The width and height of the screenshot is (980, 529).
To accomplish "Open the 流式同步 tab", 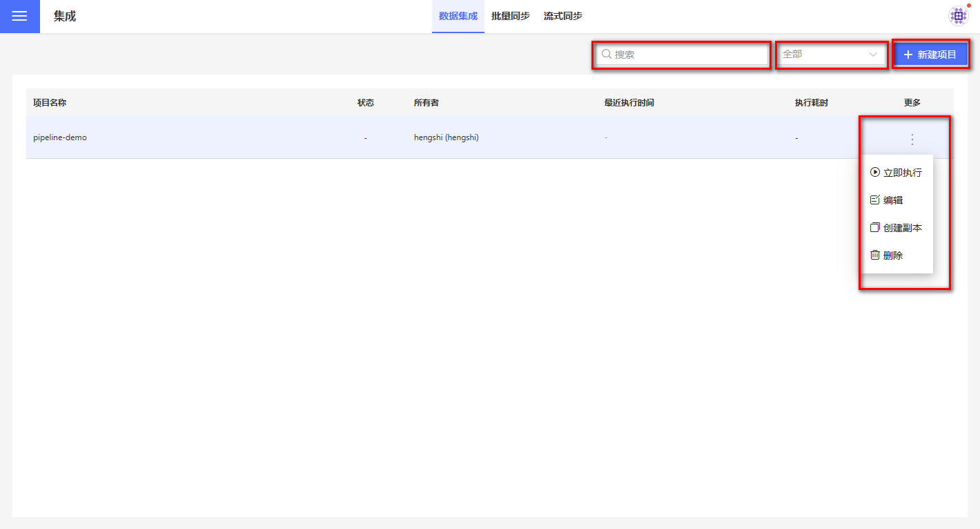I will click(x=562, y=16).
